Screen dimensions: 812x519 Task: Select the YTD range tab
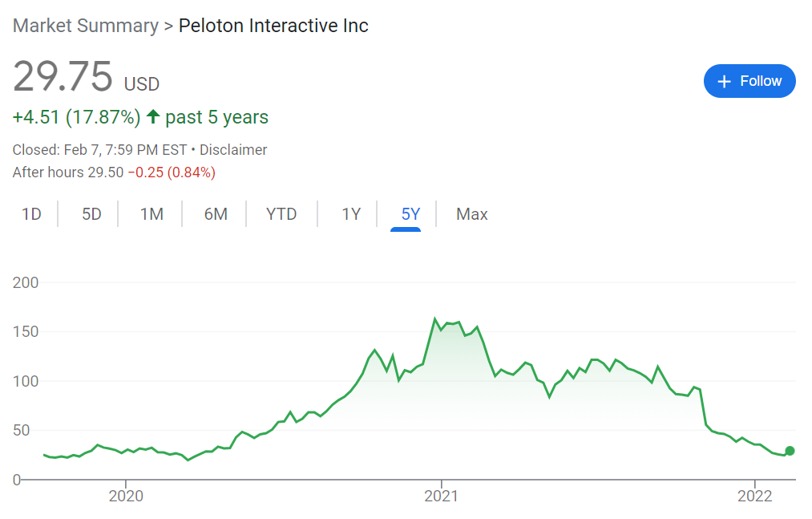pos(281,214)
